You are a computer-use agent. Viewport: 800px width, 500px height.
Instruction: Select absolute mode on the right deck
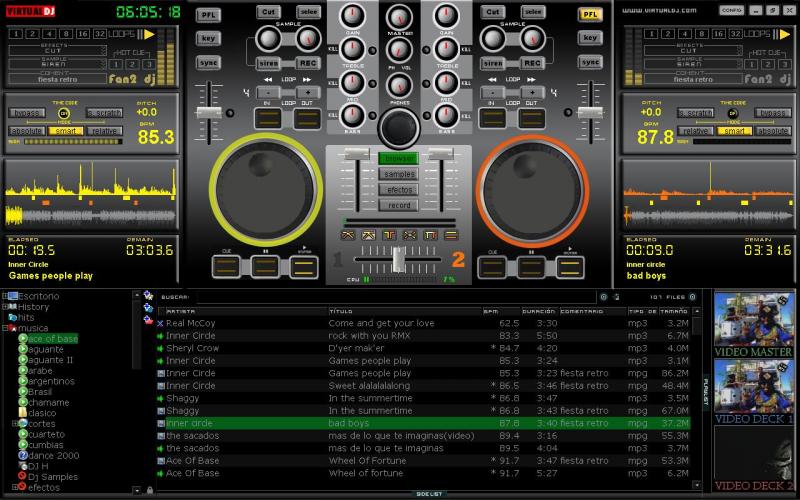click(x=772, y=131)
